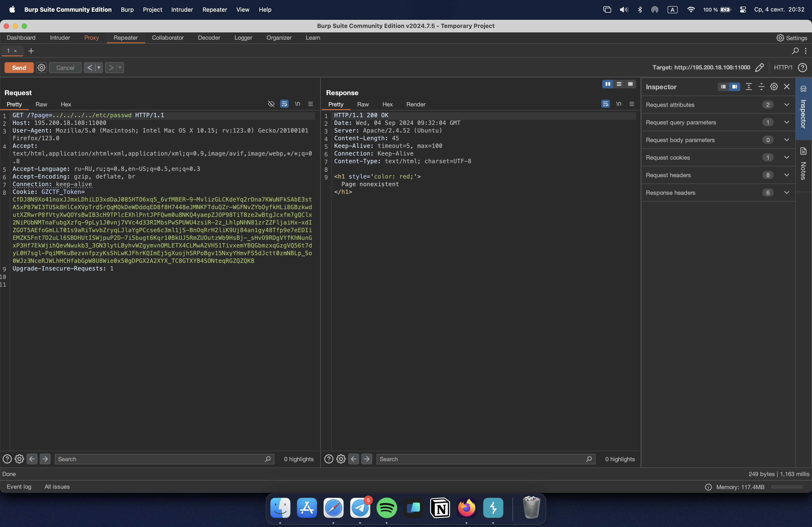Viewport: 812px width, 527px height.
Task: Toggle show newline characters (\n) in Request
Action: tap(298, 104)
